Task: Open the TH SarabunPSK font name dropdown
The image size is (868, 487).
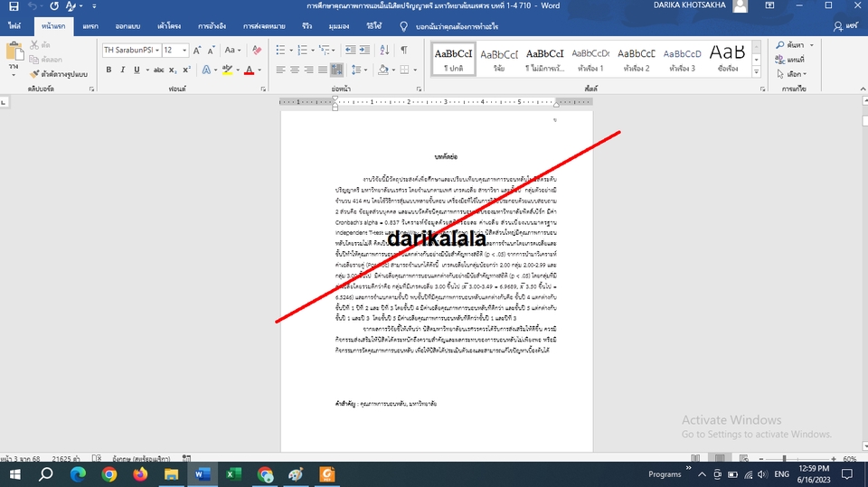Action: 157,51
